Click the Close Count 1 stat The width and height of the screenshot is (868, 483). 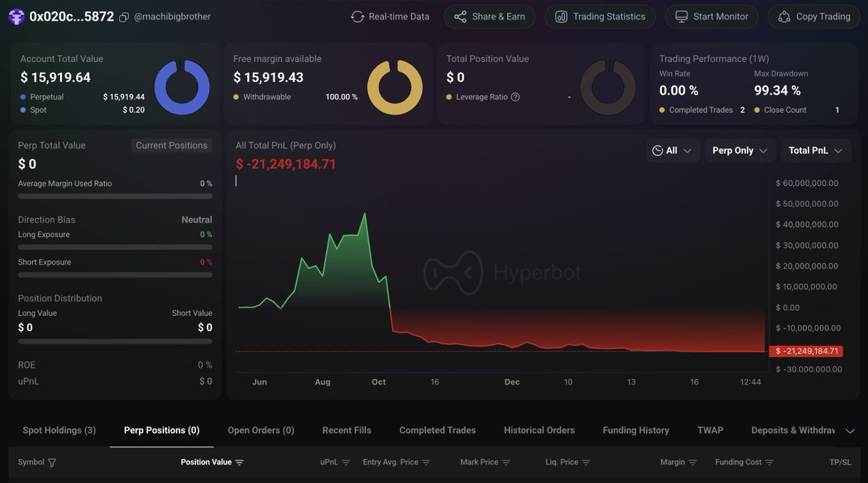[797, 110]
